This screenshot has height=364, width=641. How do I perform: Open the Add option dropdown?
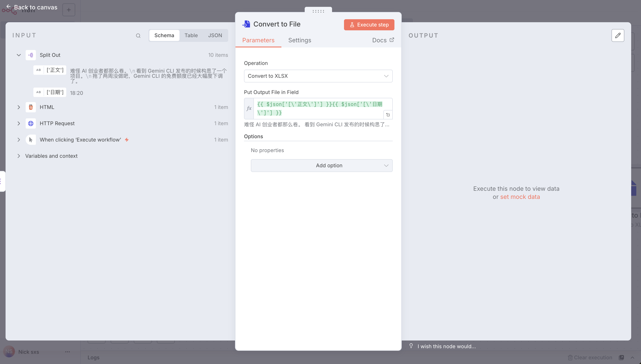(x=322, y=166)
